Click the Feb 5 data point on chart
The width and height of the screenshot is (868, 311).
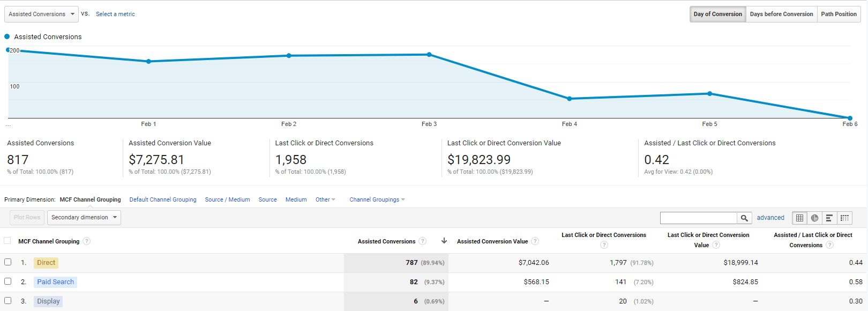click(710, 93)
